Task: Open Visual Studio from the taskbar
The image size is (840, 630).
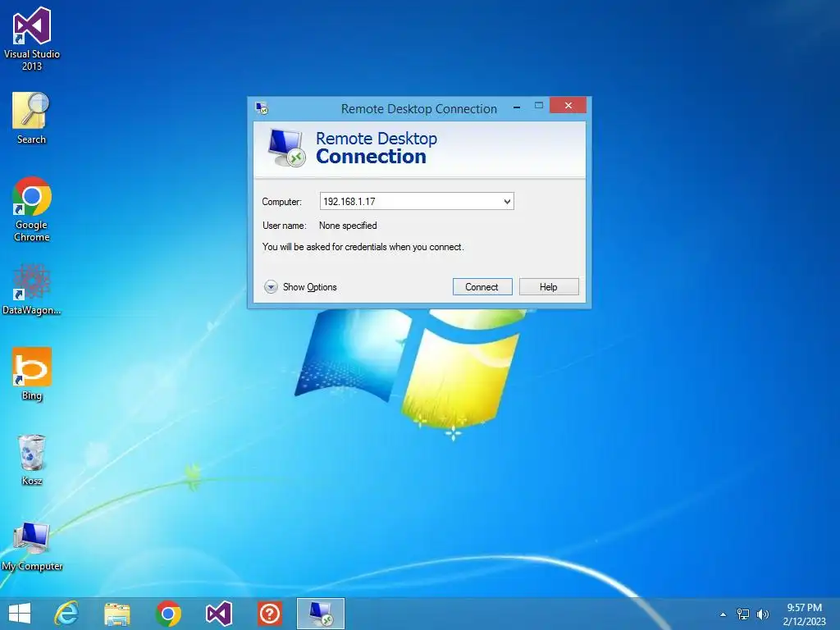Action: pos(218,614)
